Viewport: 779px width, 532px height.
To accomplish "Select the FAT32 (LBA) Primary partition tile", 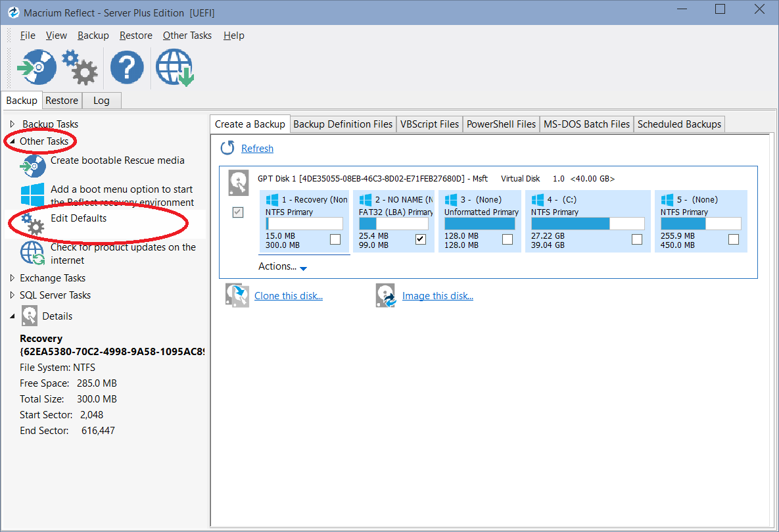I will [x=394, y=221].
